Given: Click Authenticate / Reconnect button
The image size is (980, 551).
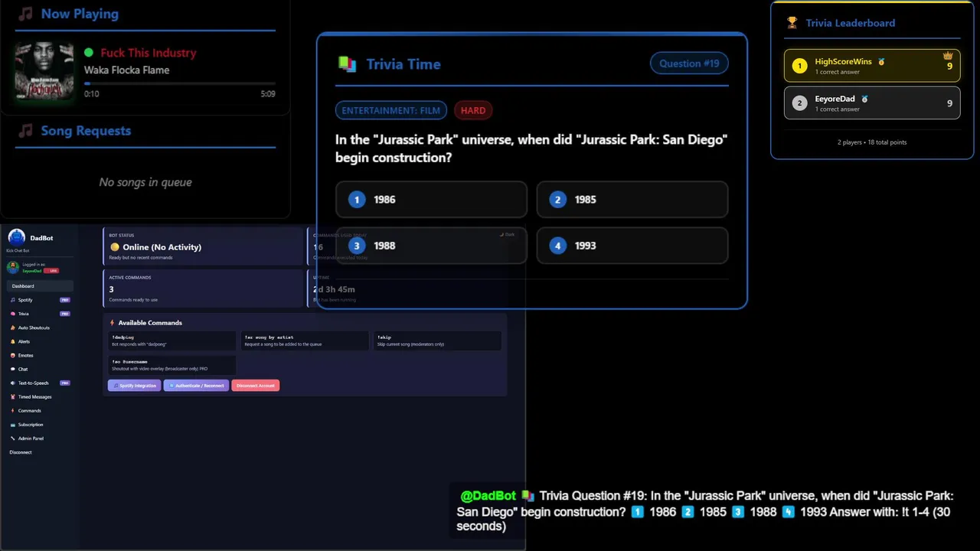Looking at the screenshot, I should (196, 386).
